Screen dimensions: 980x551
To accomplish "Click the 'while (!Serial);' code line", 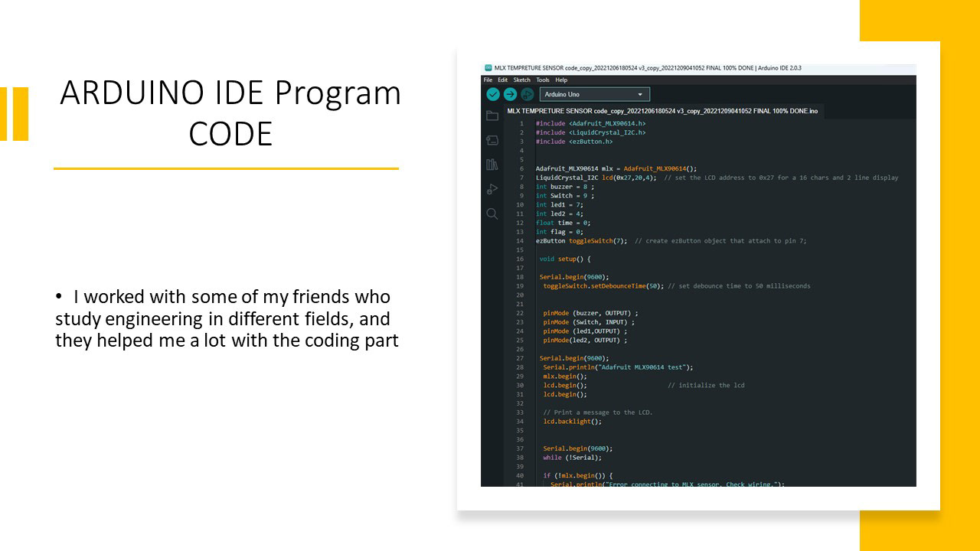I will click(x=573, y=458).
